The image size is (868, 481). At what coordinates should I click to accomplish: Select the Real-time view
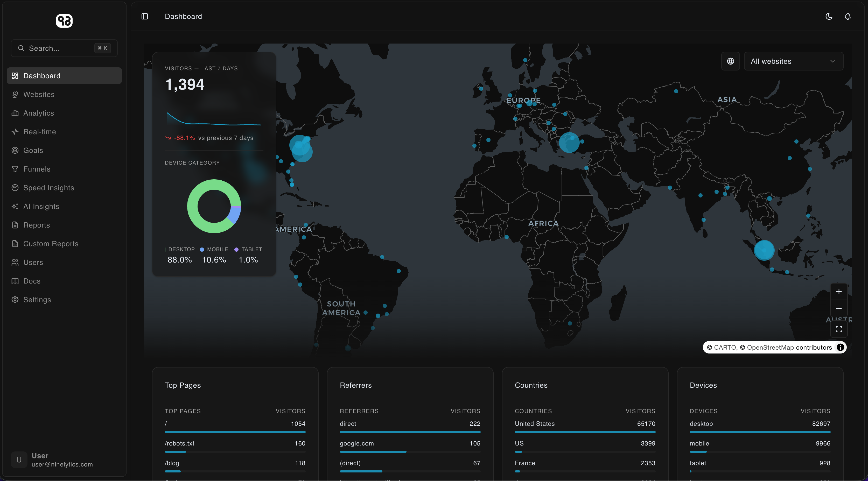pos(39,132)
